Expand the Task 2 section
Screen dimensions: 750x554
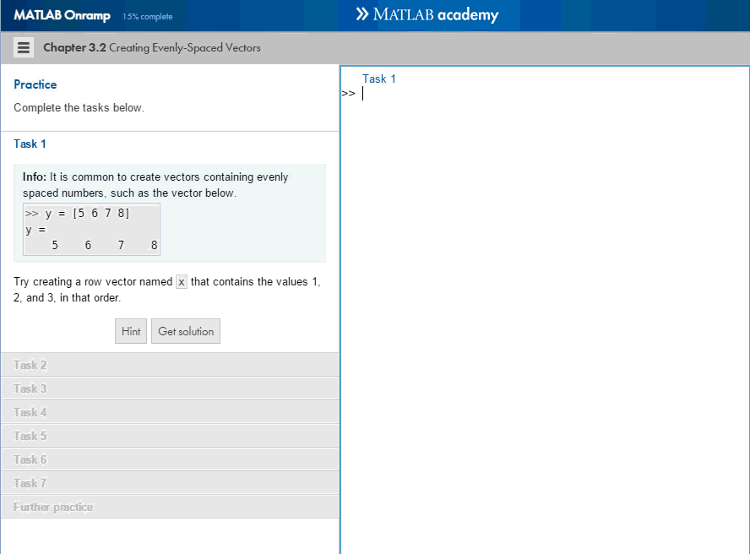(30, 365)
